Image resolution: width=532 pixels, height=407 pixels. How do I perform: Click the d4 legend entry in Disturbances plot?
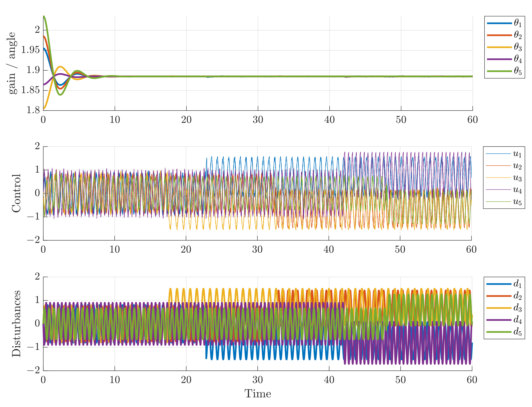click(504, 320)
